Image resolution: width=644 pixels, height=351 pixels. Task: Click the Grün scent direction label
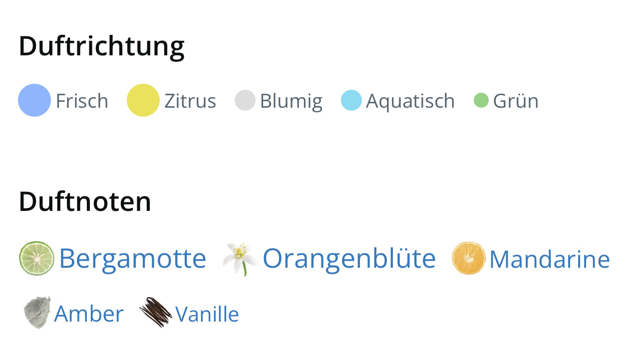pos(516,101)
